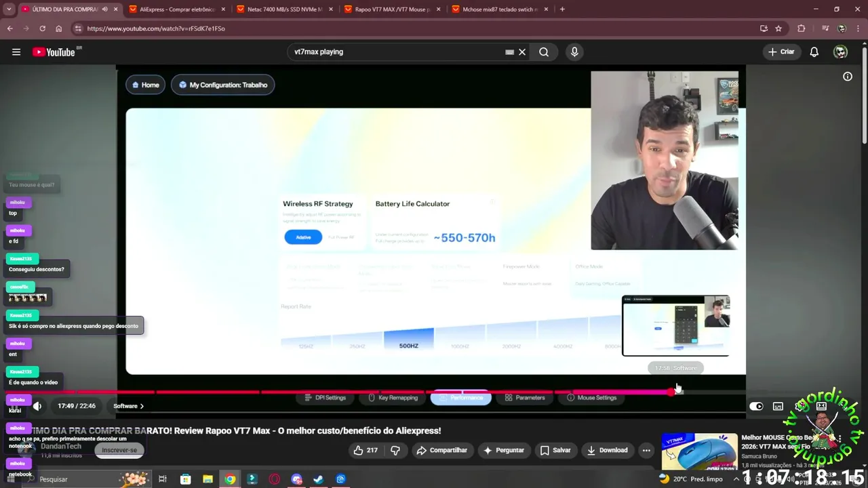868x488 pixels.
Task: Open a new browser tab
Action: tap(562, 9)
